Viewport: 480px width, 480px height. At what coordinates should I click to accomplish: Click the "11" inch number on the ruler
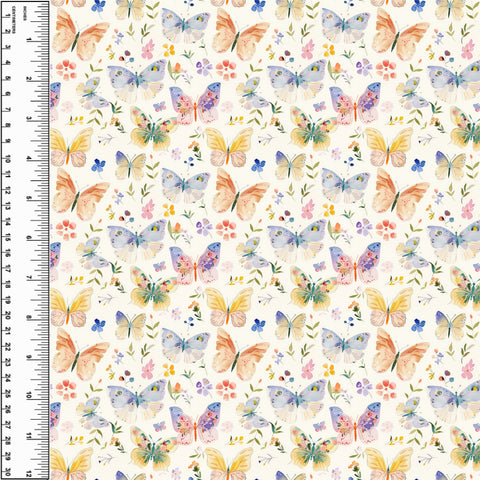pos(29,435)
